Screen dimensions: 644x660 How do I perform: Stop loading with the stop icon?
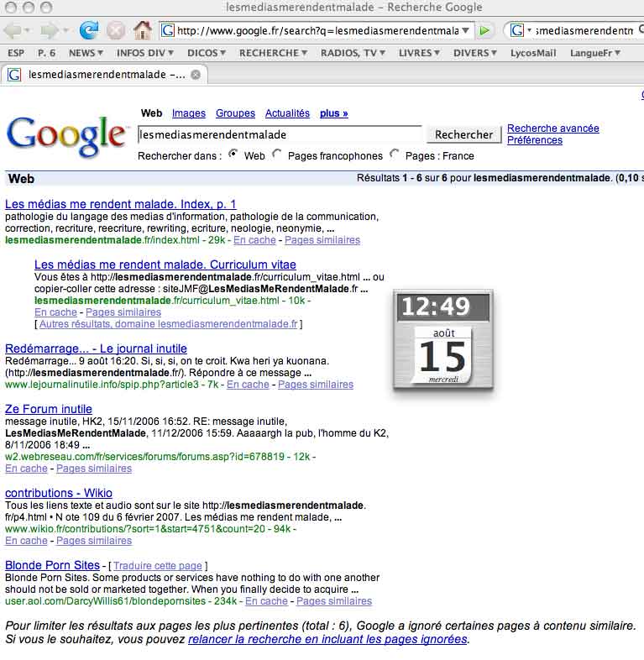(115, 30)
